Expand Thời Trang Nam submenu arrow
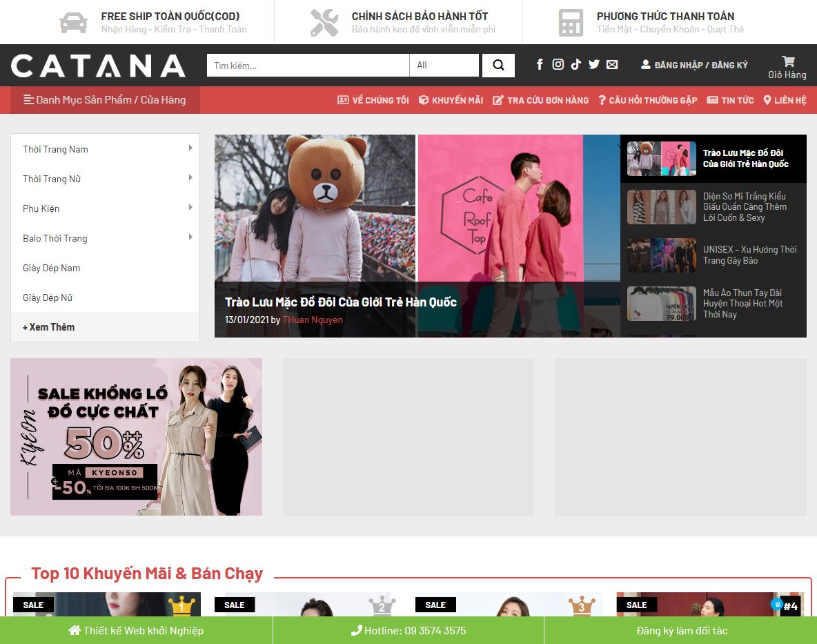Screen dimensions: 817x644 pos(190,148)
